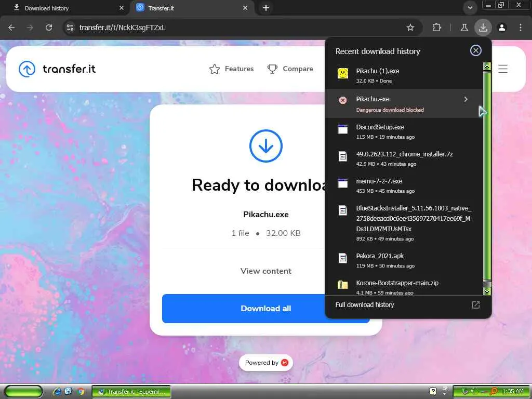This screenshot has height=399, width=532.
Task: Open the transfer.it hamburger menu
Action: (x=503, y=69)
